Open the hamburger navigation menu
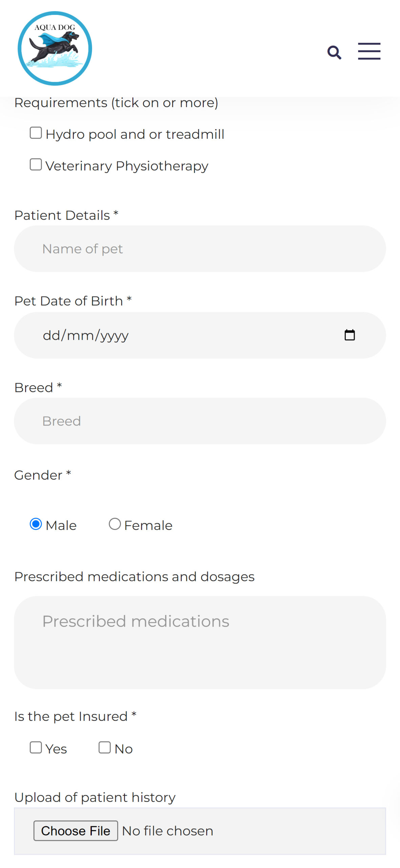Screen dimensions: 400x868 pos(369,52)
